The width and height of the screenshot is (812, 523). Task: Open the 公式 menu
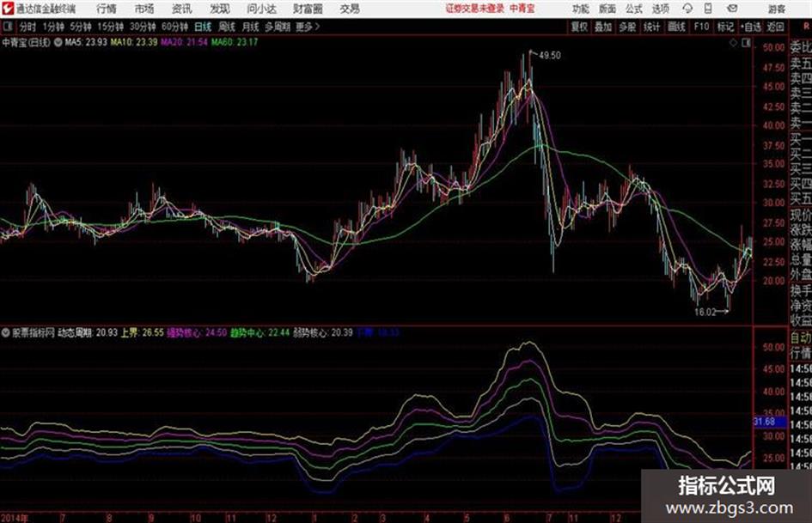pyautogui.click(x=634, y=9)
